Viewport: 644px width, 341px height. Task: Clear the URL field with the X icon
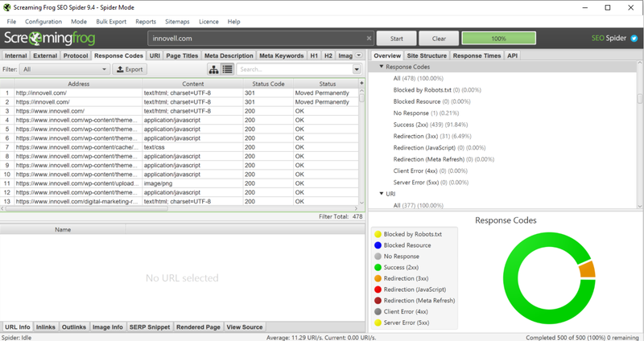369,38
